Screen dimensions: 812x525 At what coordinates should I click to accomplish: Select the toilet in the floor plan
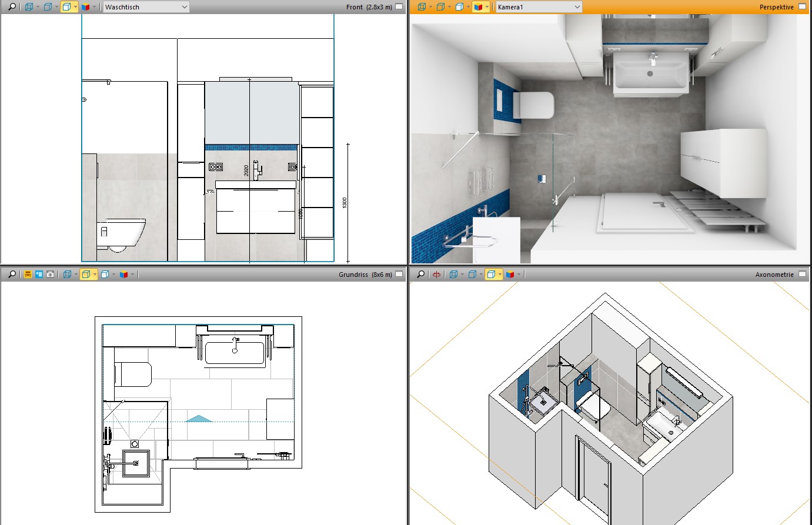point(133,374)
